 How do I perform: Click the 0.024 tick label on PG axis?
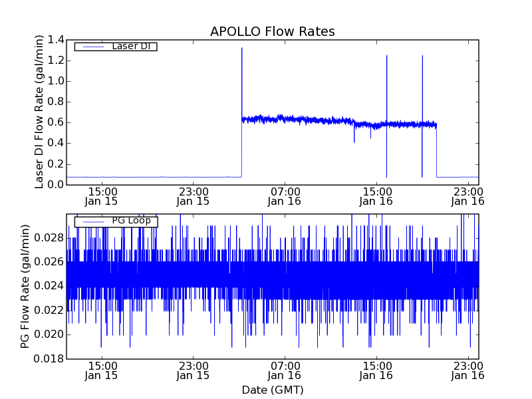coord(47,286)
